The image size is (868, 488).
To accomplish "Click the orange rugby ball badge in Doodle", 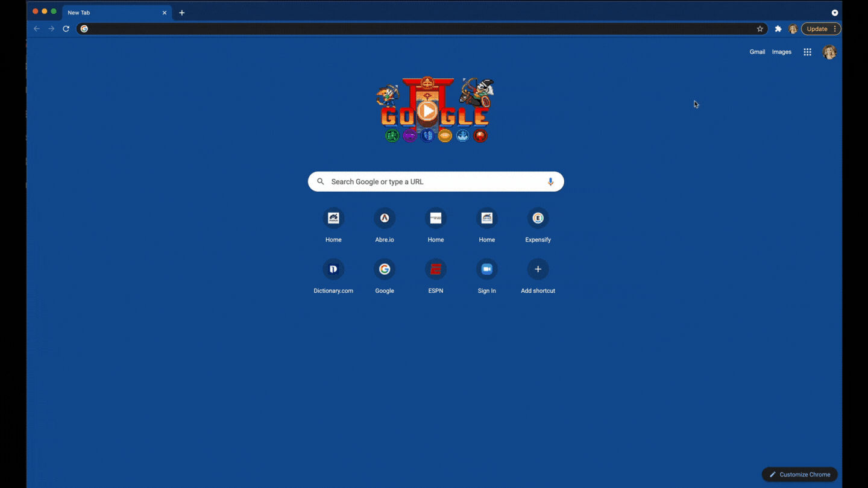I will 445,136.
